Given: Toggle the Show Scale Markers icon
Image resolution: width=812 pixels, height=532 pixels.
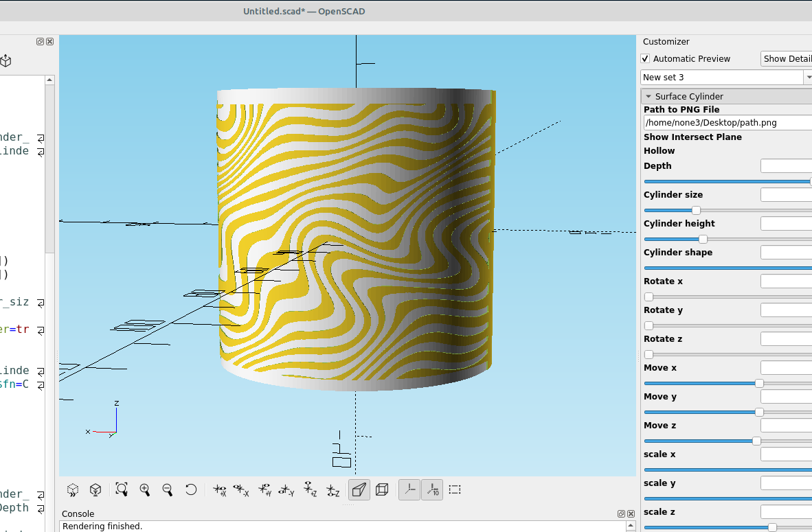Looking at the screenshot, I should 432,489.
